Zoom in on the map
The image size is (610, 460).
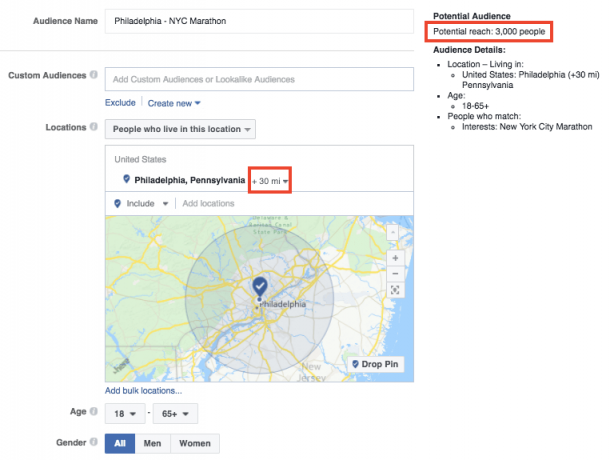(396, 256)
